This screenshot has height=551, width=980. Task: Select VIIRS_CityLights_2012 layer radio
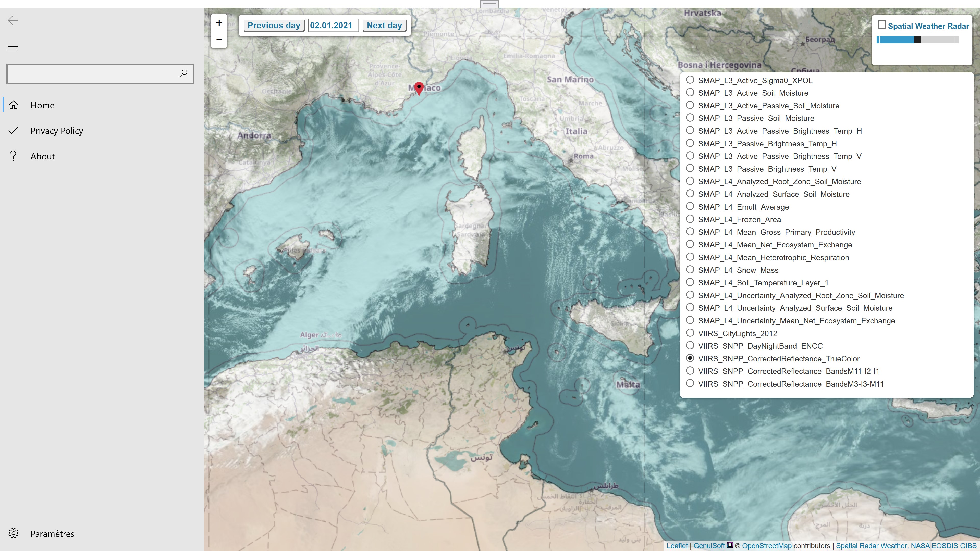(690, 333)
